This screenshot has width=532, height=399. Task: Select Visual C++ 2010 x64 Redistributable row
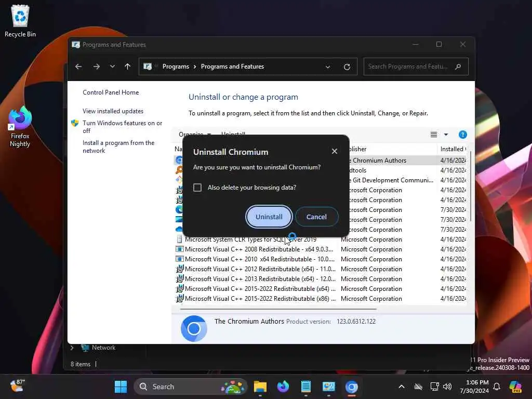(x=260, y=259)
